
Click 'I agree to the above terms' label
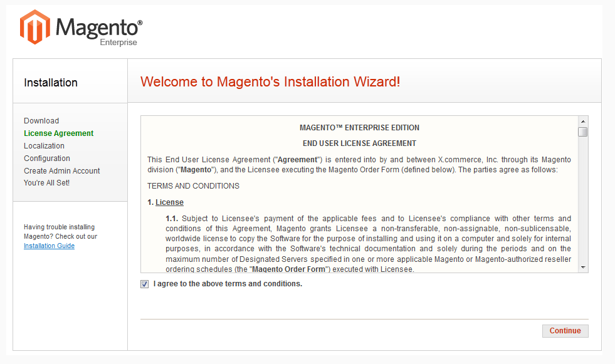[x=228, y=284]
